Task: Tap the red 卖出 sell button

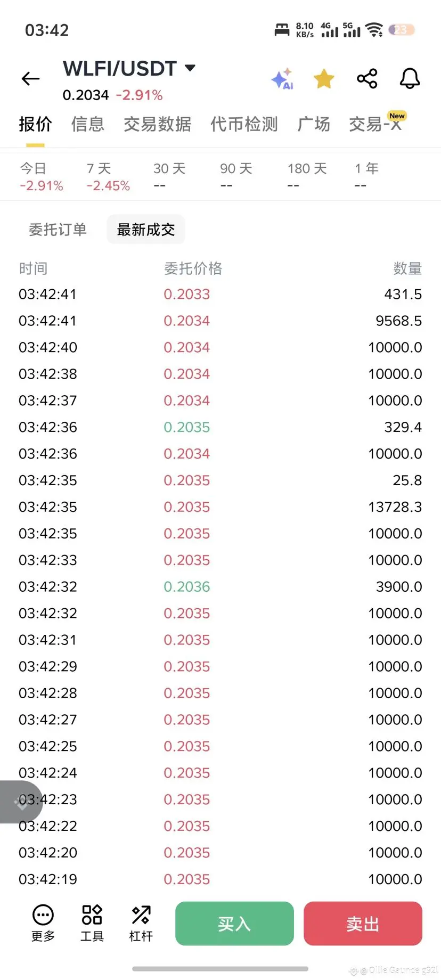Action: 363,924
